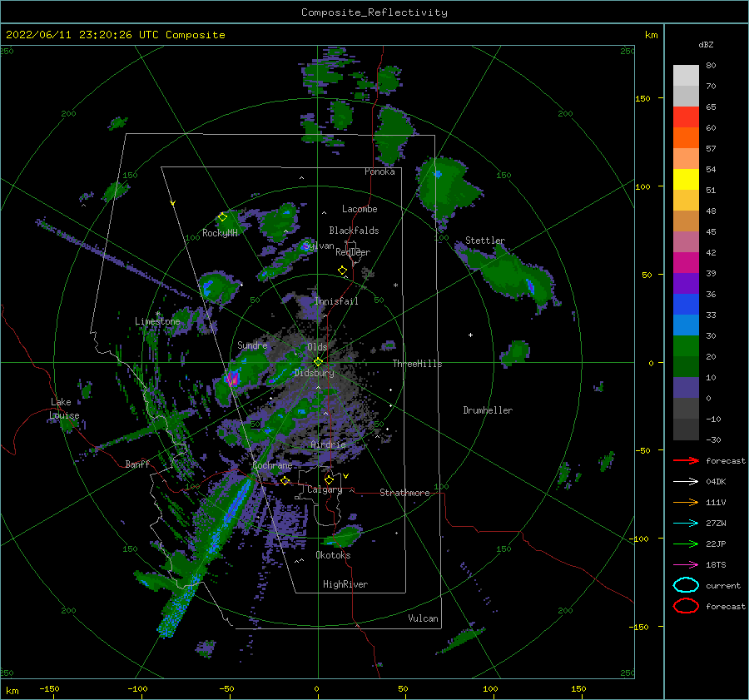Click the Innisfail city label

(336, 301)
